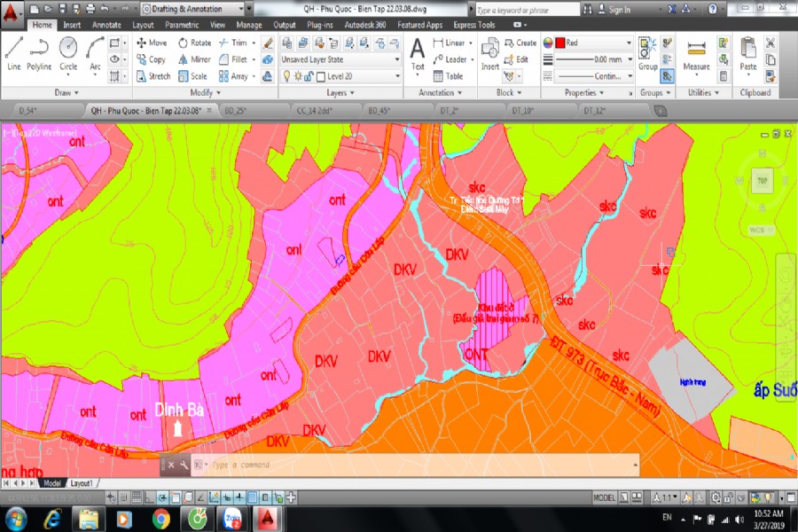The image size is (798, 532).
Task: Click the Group objects tool
Action: pos(647,54)
